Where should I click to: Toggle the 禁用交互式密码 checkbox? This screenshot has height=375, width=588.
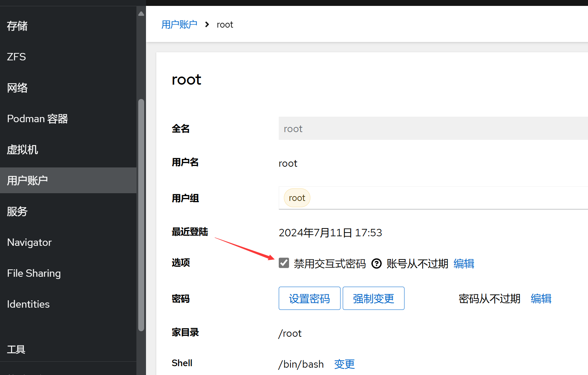pos(284,263)
